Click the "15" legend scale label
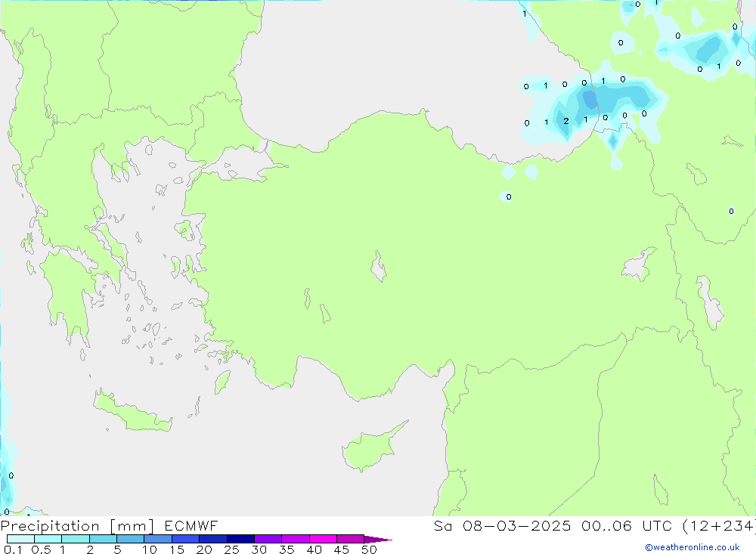The image size is (756, 554). pyautogui.click(x=177, y=549)
